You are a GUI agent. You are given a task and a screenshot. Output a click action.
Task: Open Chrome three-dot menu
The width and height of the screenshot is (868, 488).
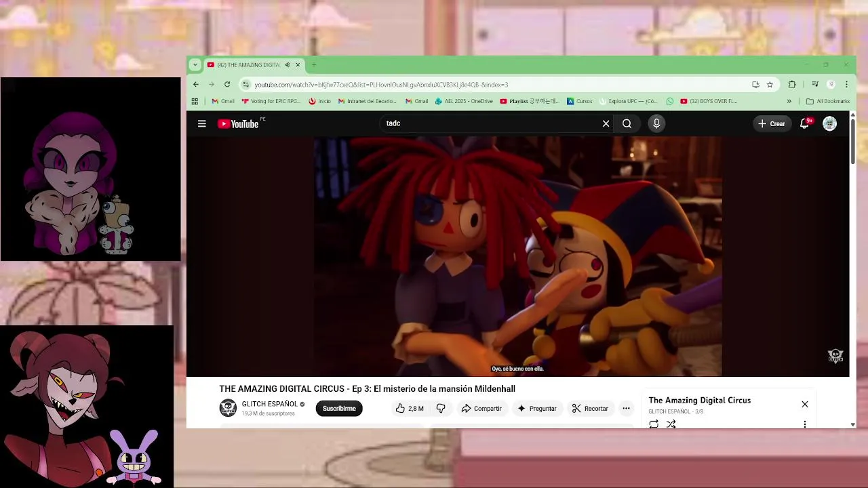[x=846, y=84]
